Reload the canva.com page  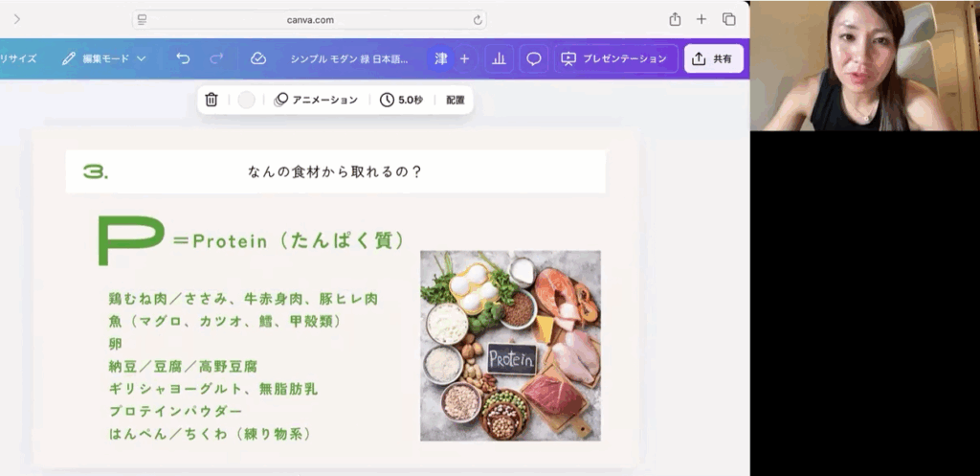[478, 19]
